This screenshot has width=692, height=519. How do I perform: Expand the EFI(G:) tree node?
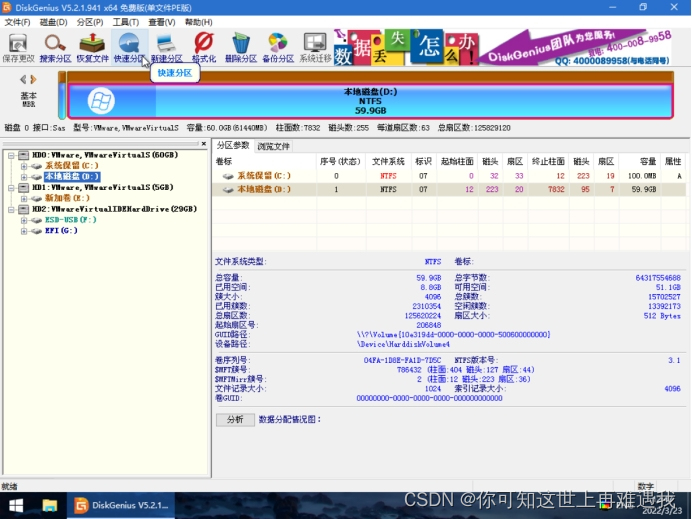24,231
